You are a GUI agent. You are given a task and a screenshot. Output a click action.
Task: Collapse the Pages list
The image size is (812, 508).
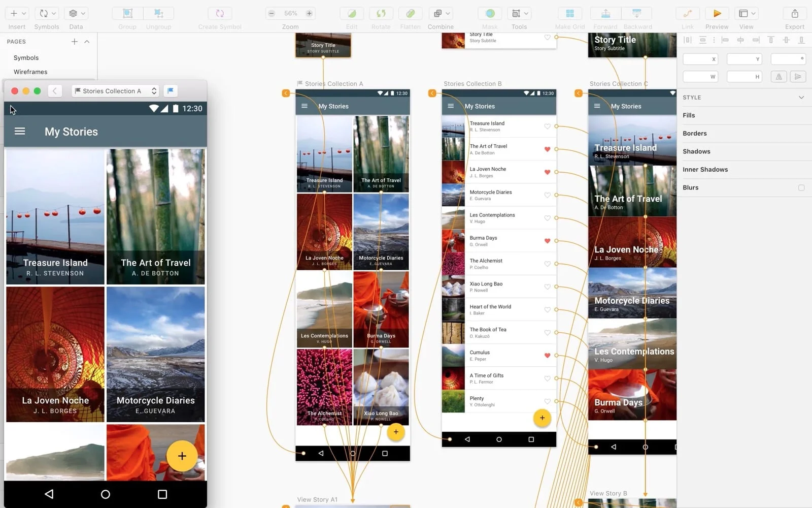click(87, 42)
